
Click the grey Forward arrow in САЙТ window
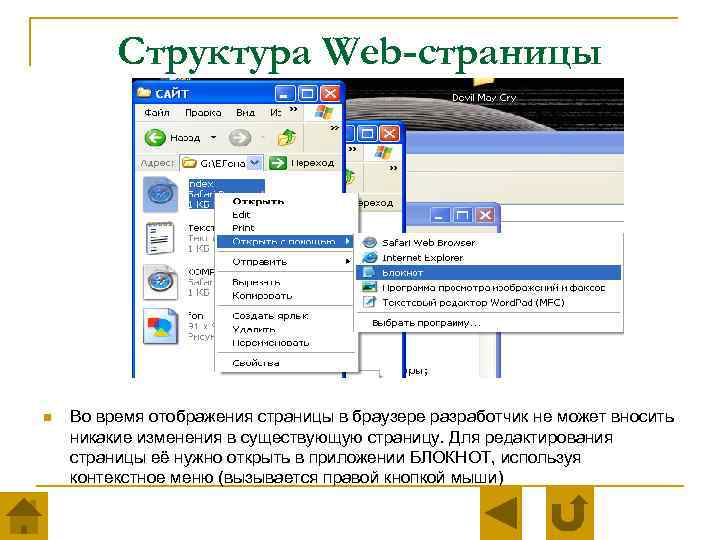(x=240, y=138)
